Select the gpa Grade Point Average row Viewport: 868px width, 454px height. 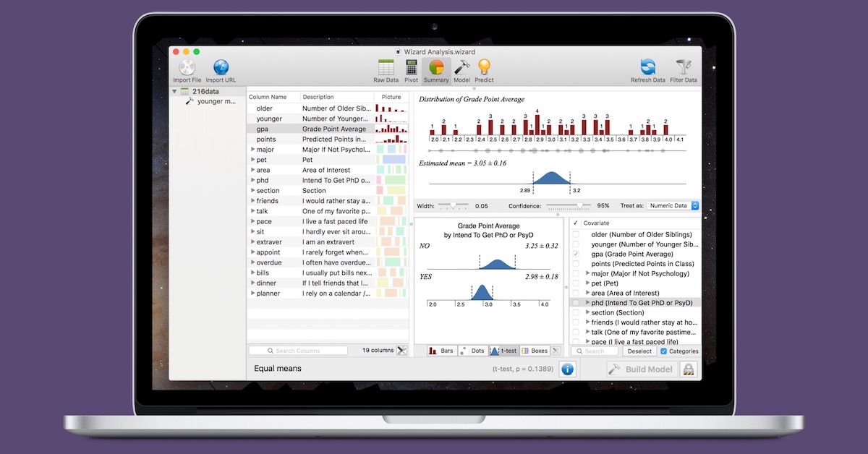[328, 129]
